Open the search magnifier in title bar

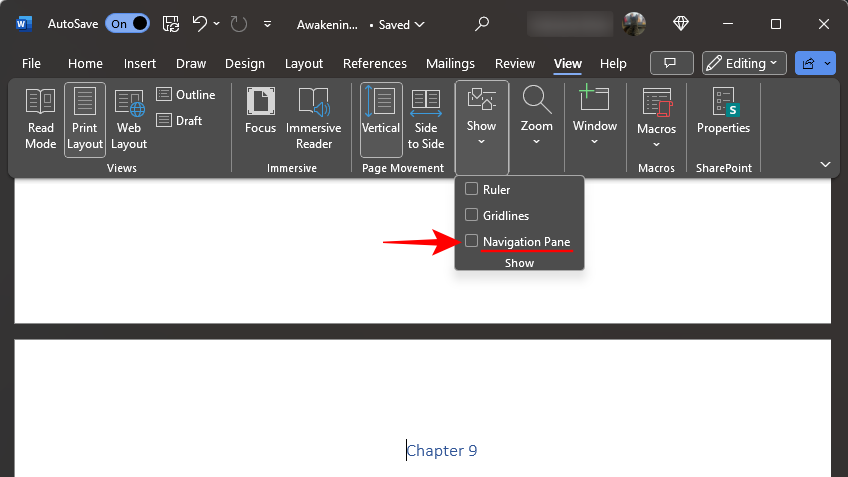482,23
